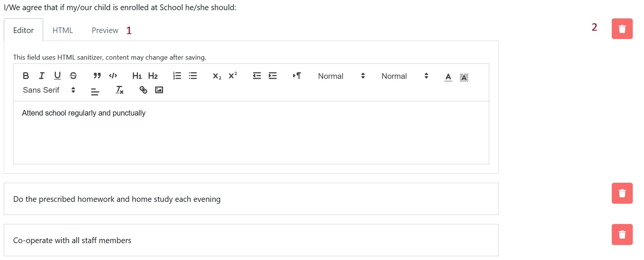Image resolution: width=644 pixels, height=260 pixels.
Task: Toggle strikethrough formatting
Action: [x=73, y=76]
